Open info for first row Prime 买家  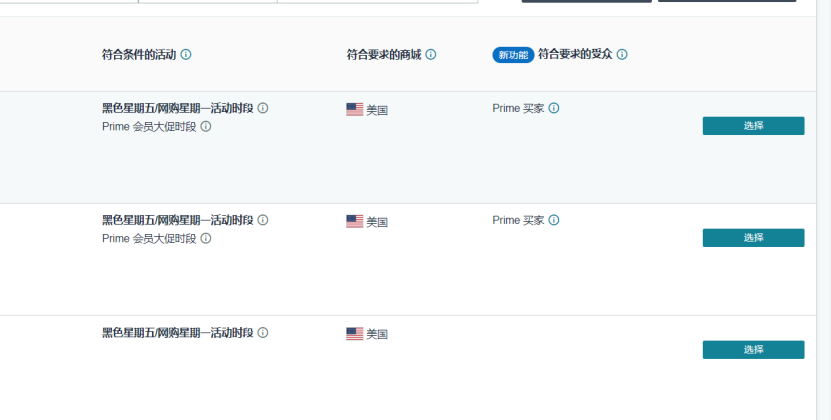[x=554, y=108]
